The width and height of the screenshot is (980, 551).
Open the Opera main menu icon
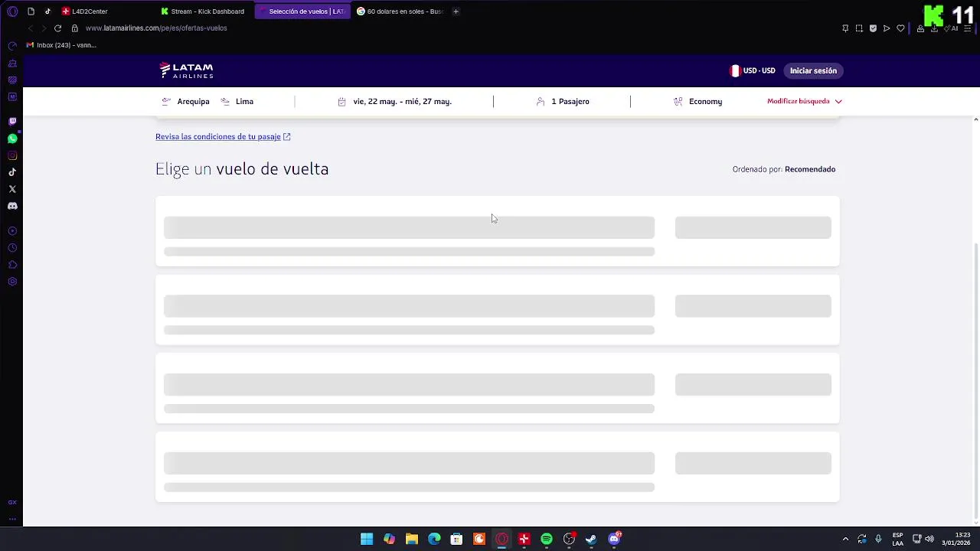pos(12,11)
